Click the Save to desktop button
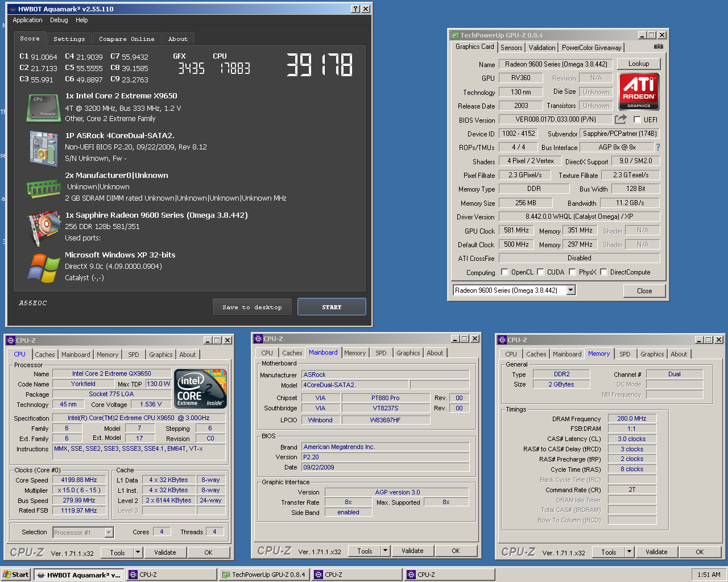This screenshot has height=582, width=728. (x=253, y=307)
